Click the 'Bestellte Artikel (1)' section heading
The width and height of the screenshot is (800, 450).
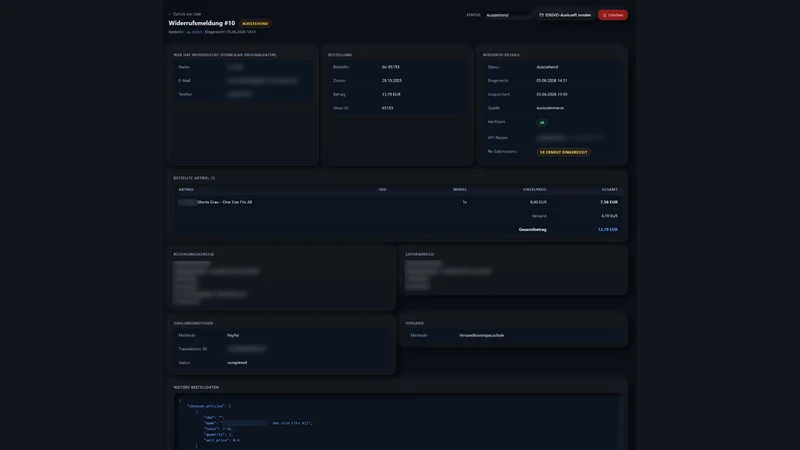point(194,178)
